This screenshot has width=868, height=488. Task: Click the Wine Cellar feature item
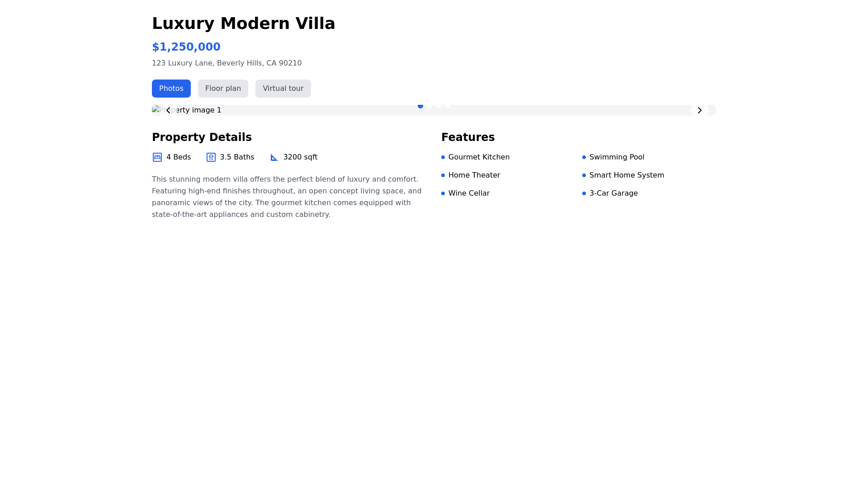click(x=469, y=193)
